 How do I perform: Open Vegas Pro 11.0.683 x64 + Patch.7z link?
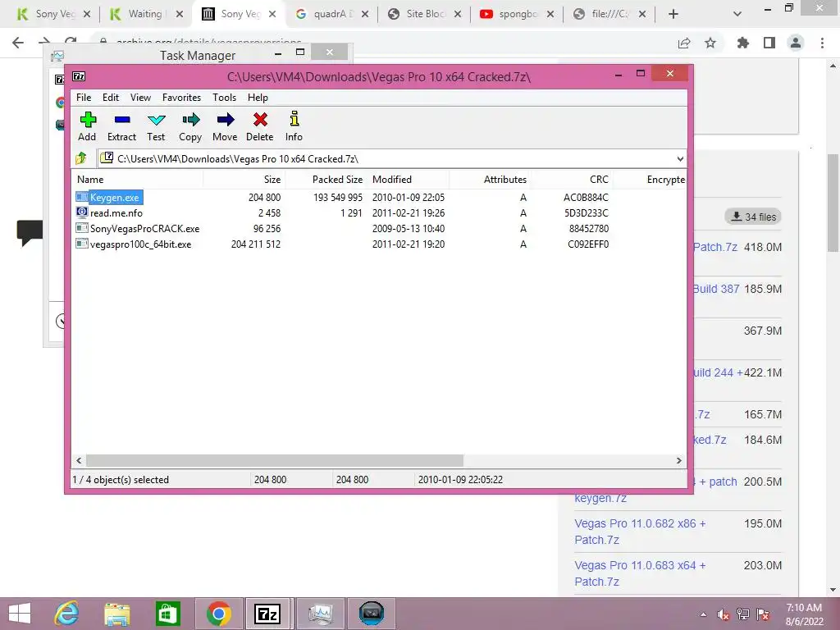pyautogui.click(x=640, y=573)
